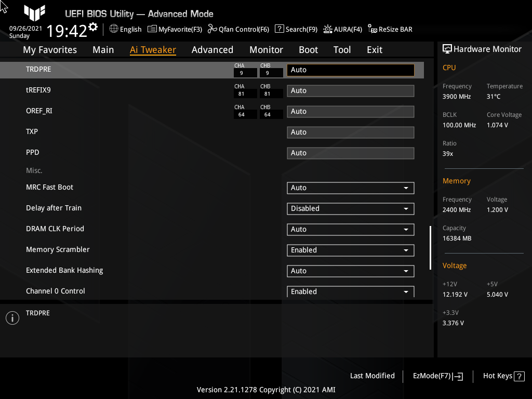This screenshot has width=532, height=399.
Task: Open the DRAM CLK Period dropdown
Action: pyautogui.click(x=350, y=229)
